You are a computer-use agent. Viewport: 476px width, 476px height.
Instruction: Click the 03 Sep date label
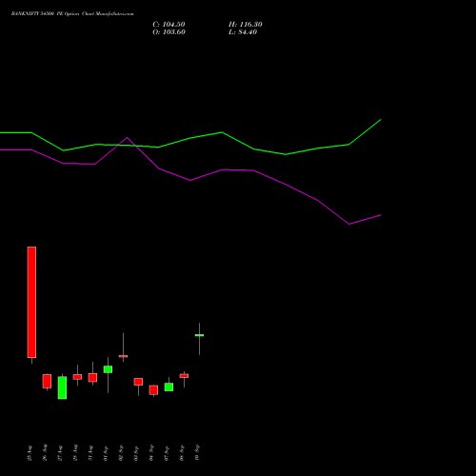click(x=136, y=453)
